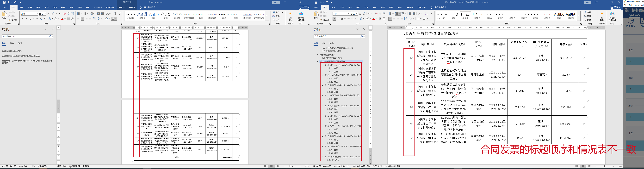Apply a numbered list in the 文档1 window
Screen dimensions: 644x169
coord(85,13)
